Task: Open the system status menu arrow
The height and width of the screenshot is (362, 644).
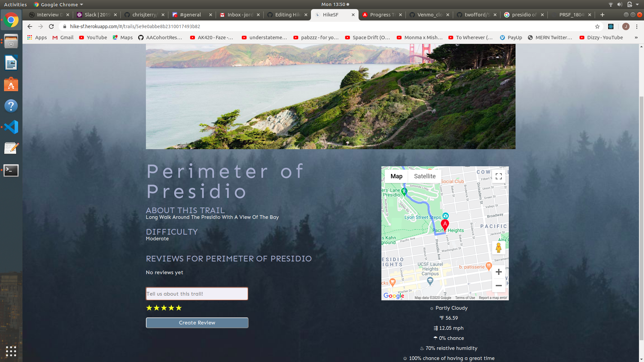Action: (x=637, y=5)
